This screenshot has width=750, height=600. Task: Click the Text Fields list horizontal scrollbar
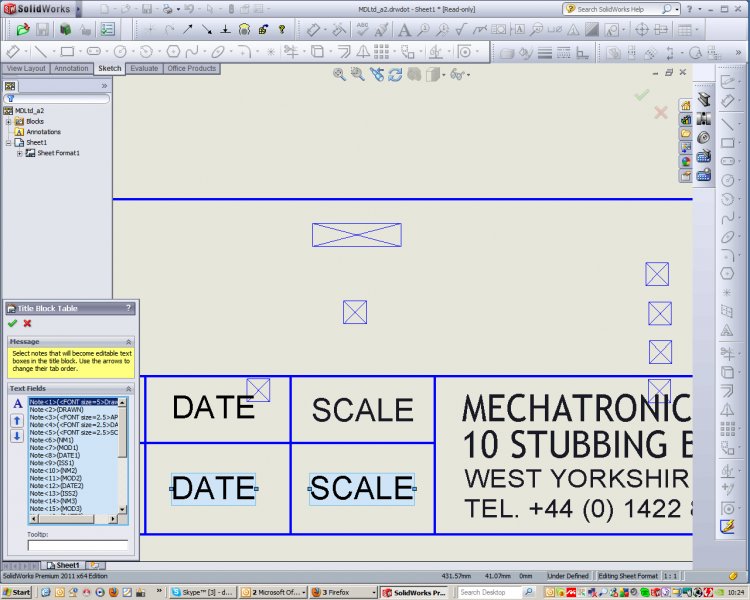(x=73, y=519)
